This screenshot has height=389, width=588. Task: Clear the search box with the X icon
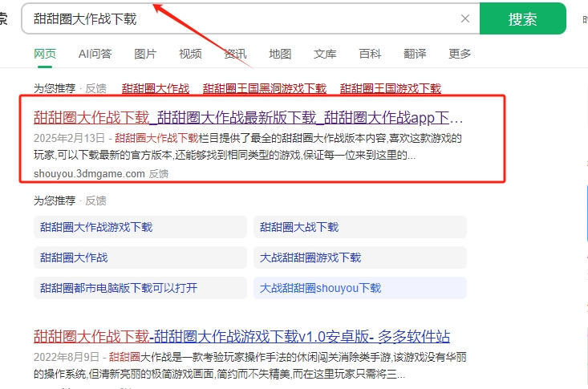tap(465, 19)
